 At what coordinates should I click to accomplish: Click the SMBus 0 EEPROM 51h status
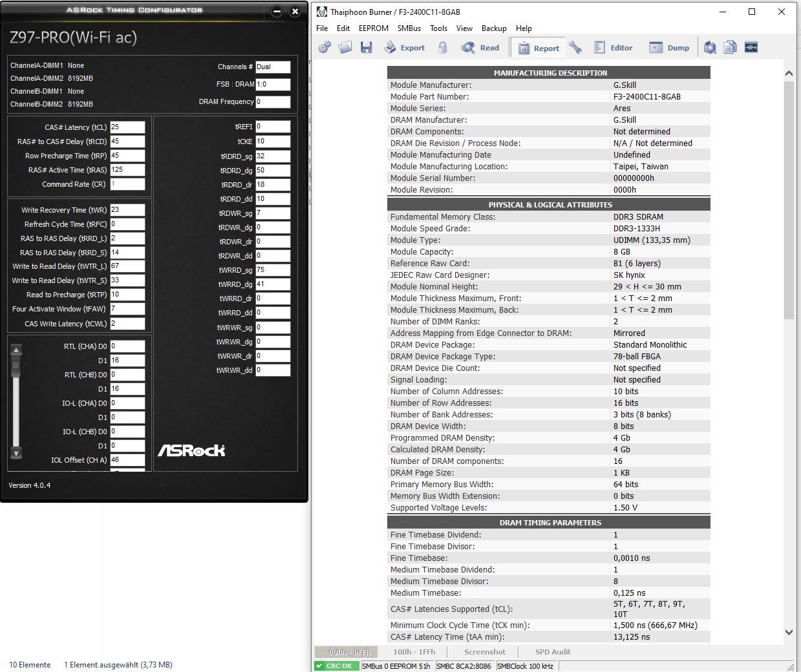pyautogui.click(x=396, y=666)
